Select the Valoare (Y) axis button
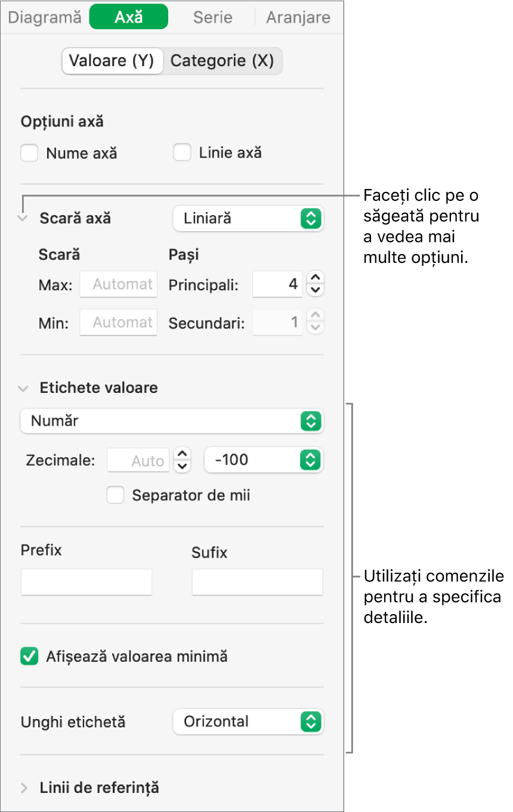The height and width of the screenshot is (812, 513). tap(112, 61)
